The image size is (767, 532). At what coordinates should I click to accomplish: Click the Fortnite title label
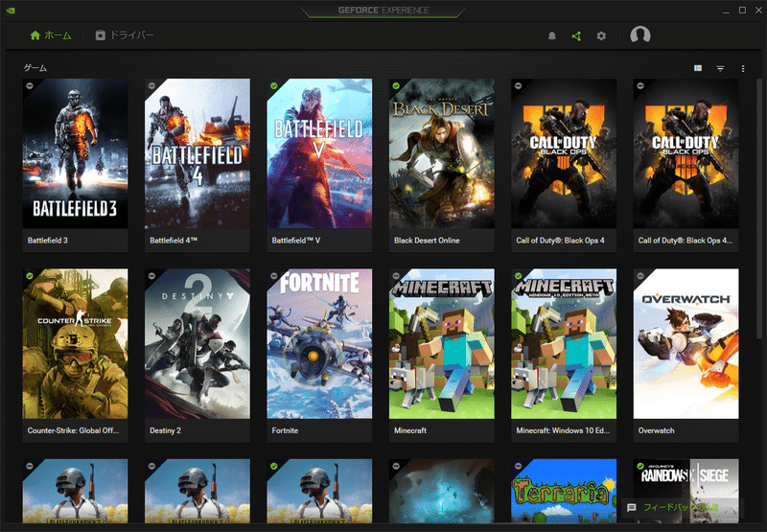[285, 430]
